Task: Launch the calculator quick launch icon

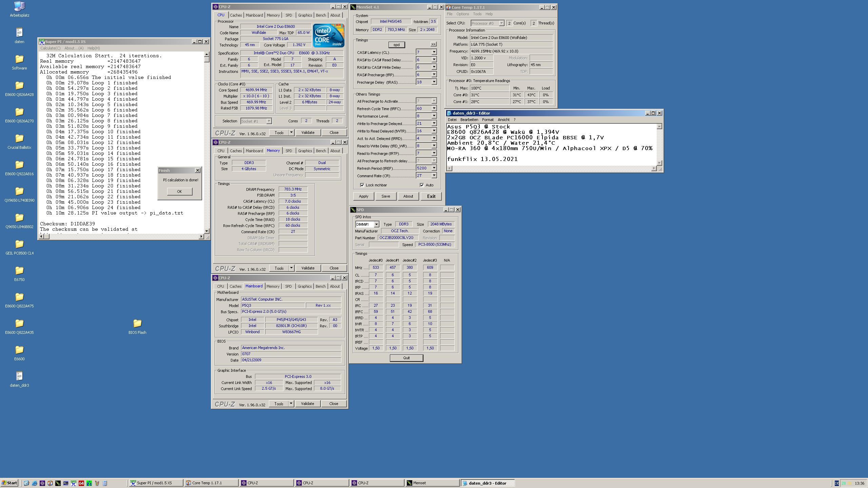Action: [x=105, y=483]
